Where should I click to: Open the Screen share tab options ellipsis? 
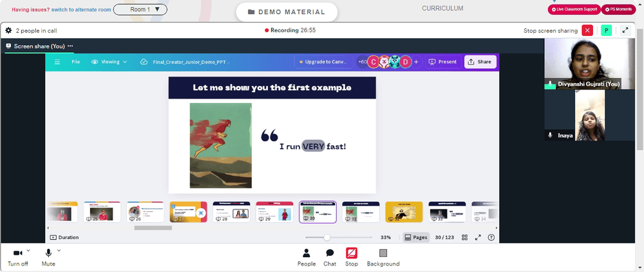[x=70, y=46]
